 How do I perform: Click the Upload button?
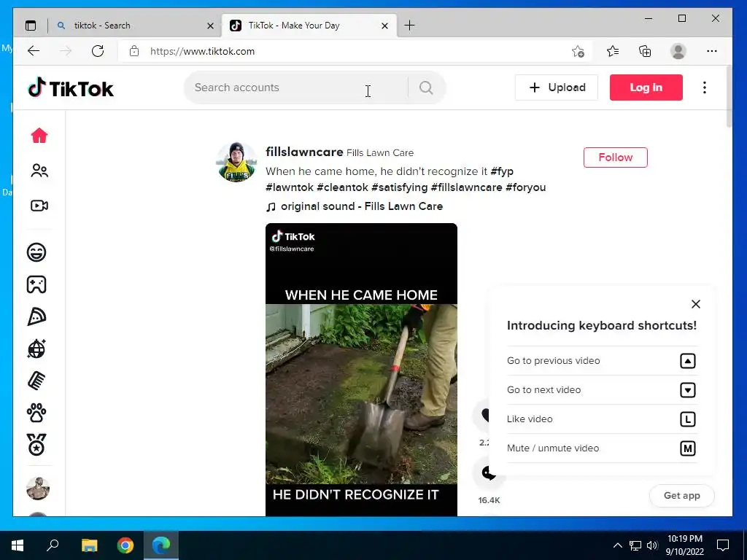556,87
